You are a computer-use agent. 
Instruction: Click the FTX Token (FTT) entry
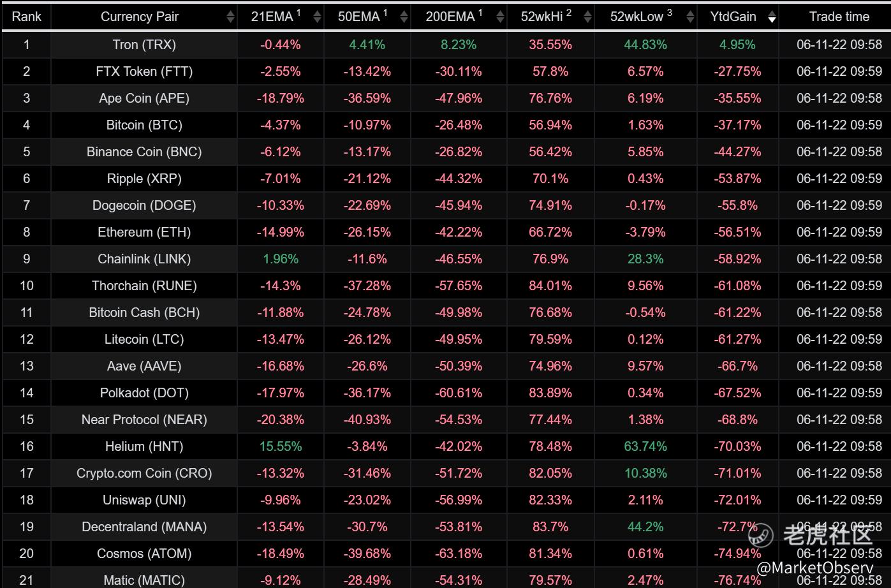(x=144, y=71)
